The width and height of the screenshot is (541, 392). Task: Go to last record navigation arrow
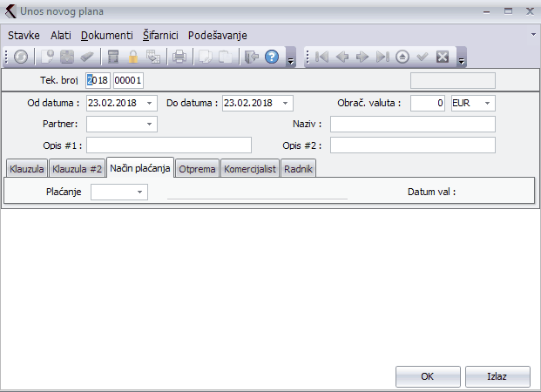click(382, 57)
